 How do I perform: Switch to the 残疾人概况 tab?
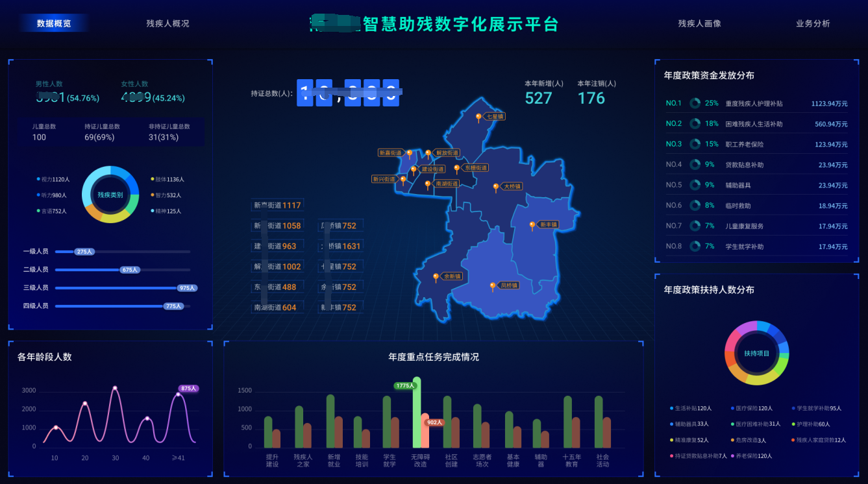[x=167, y=23]
